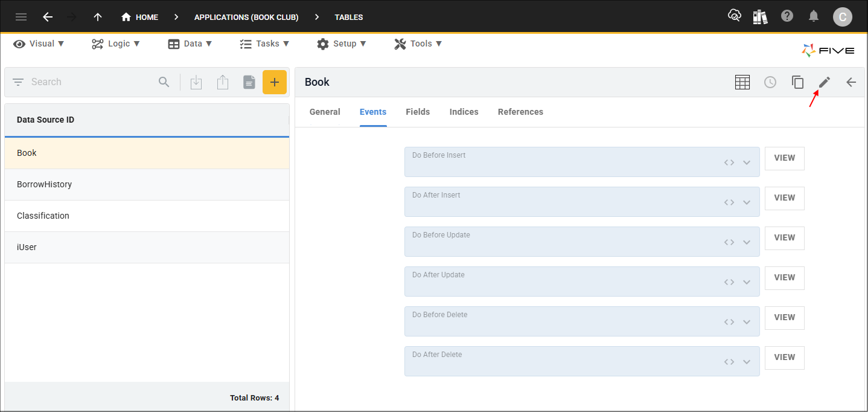
Task: Switch to the Fields tab
Action: pyautogui.click(x=418, y=112)
